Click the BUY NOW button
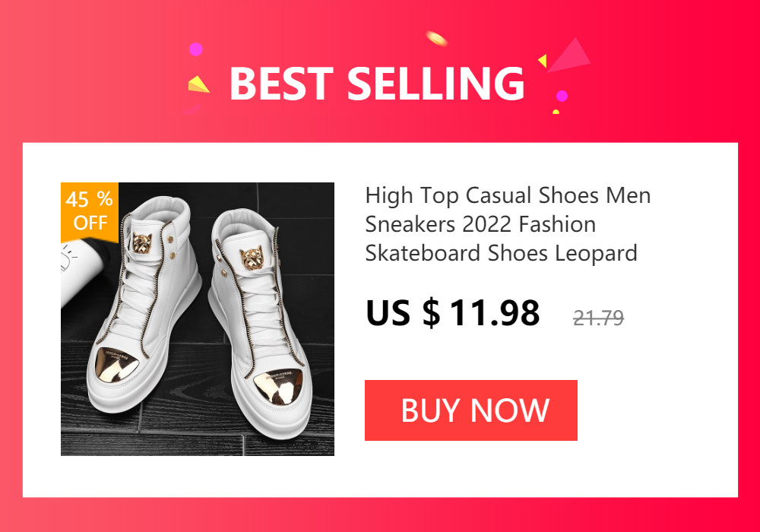This screenshot has width=760, height=532. [470, 410]
